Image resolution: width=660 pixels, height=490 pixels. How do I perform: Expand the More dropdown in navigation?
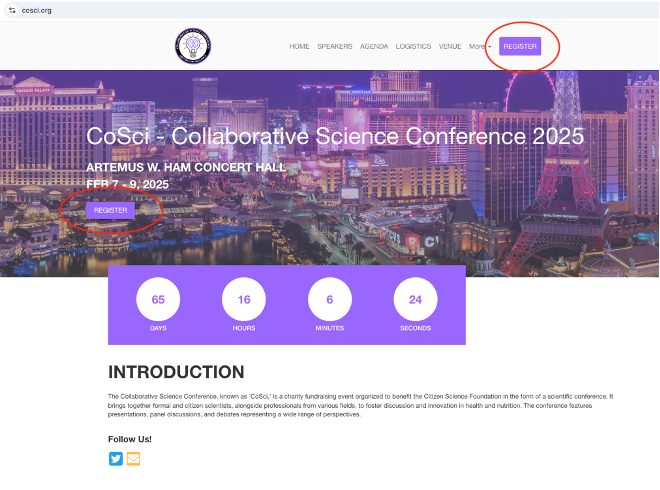[x=479, y=46]
